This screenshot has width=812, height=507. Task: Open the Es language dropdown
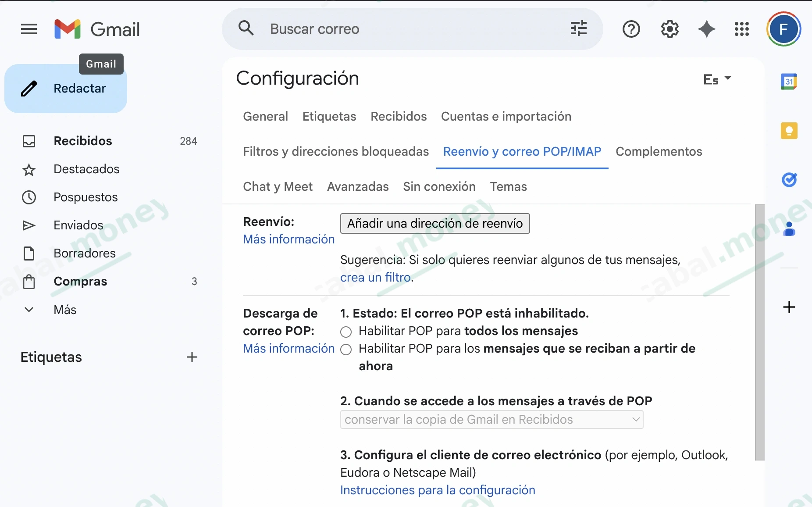[717, 79]
